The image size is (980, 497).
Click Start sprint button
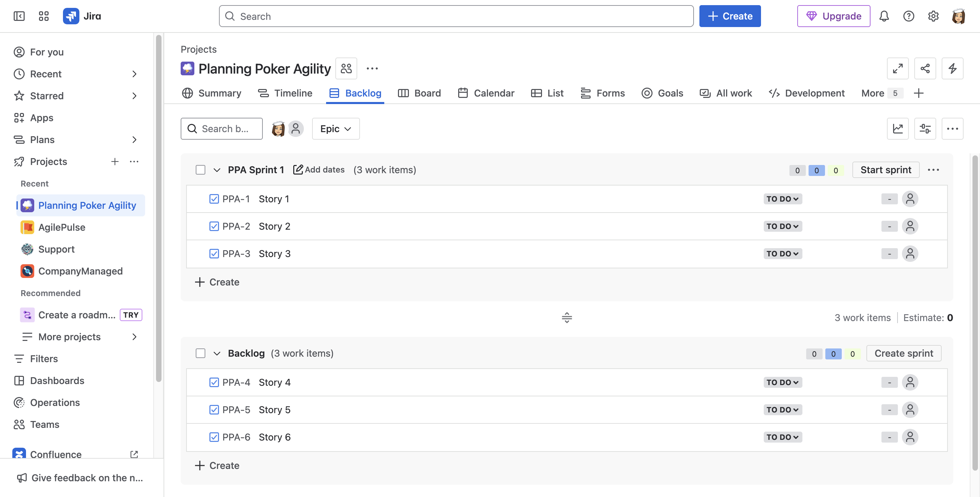(x=886, y=170)
